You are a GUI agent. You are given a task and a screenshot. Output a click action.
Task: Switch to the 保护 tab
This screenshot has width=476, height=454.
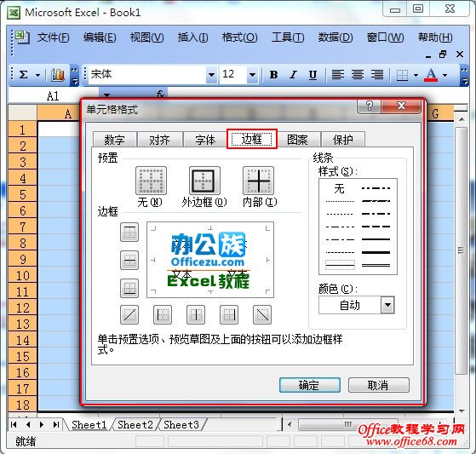[342, 140]
